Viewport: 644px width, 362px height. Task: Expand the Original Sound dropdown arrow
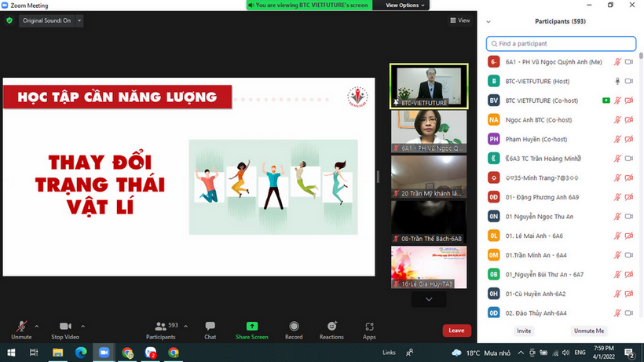pos(79,20)
